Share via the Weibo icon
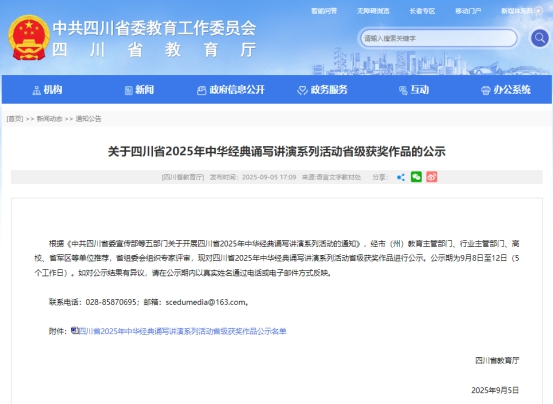This screenshot has height=404, width=553. tap(432, 177)
